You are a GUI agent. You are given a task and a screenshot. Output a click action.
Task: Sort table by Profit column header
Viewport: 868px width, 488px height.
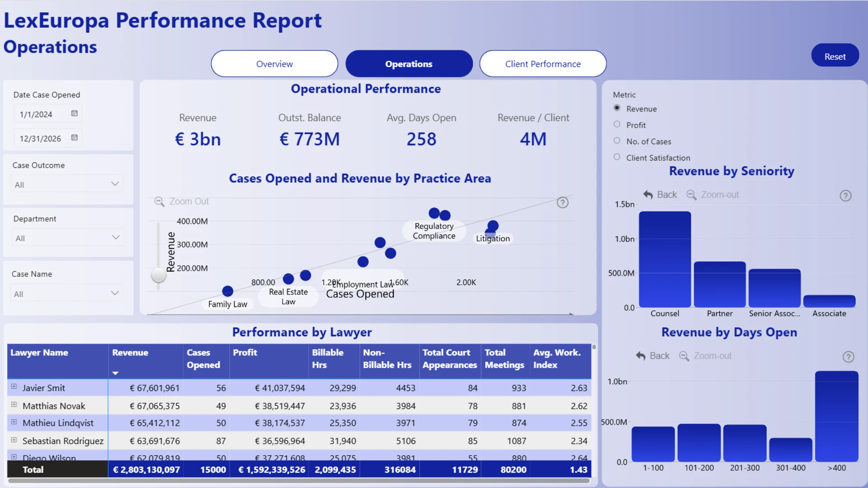[x=245, y=352]
